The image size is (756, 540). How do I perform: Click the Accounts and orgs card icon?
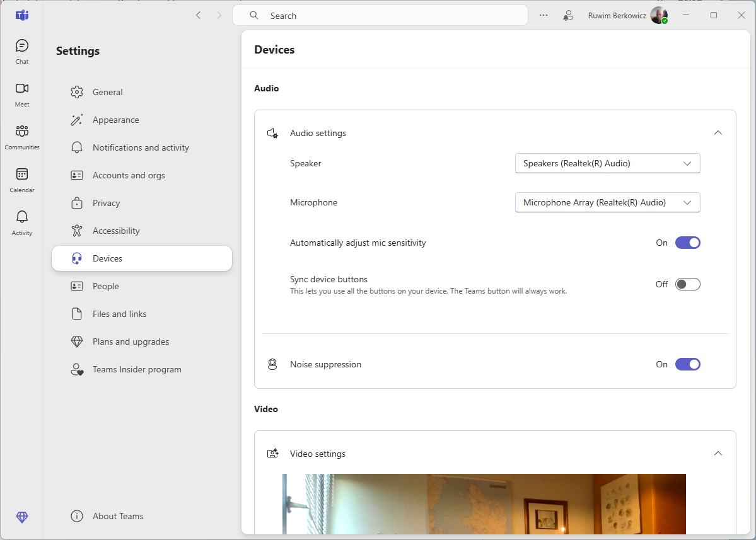pyautogui.click(x=77, y=175)
